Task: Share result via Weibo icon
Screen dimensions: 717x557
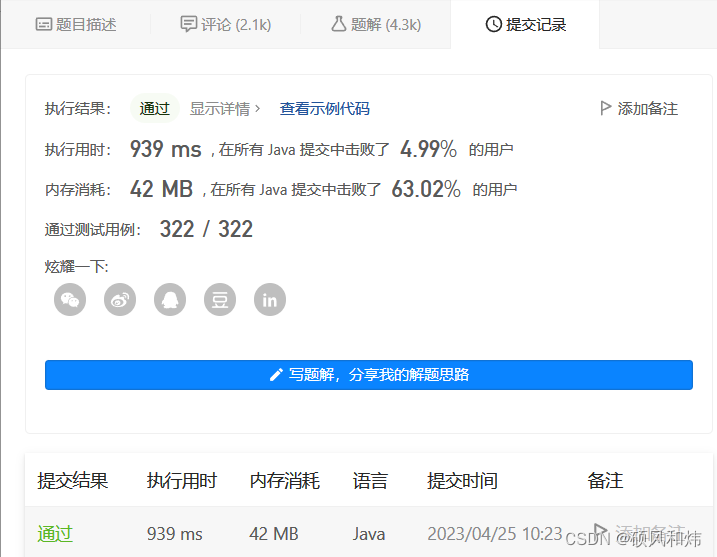Action: [120, 300]
